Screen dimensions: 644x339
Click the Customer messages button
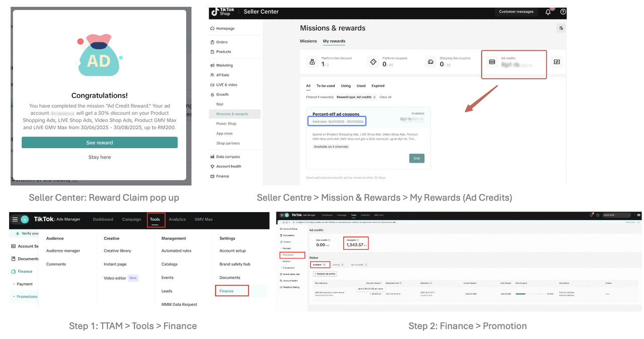point(516,12)
